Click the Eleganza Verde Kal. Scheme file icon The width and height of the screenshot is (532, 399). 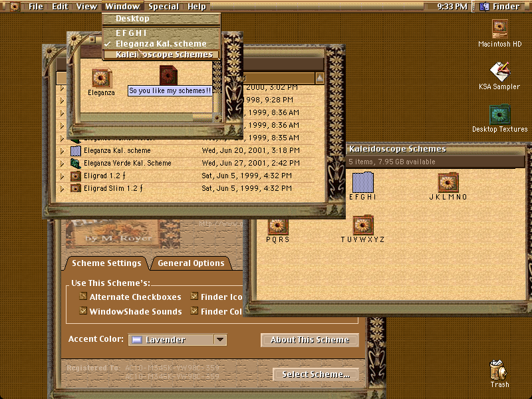click(x=75, y=163)
